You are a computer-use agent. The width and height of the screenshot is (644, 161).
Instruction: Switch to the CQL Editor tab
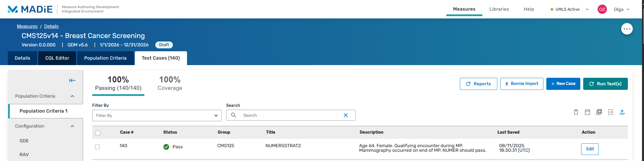coord(57,58)
